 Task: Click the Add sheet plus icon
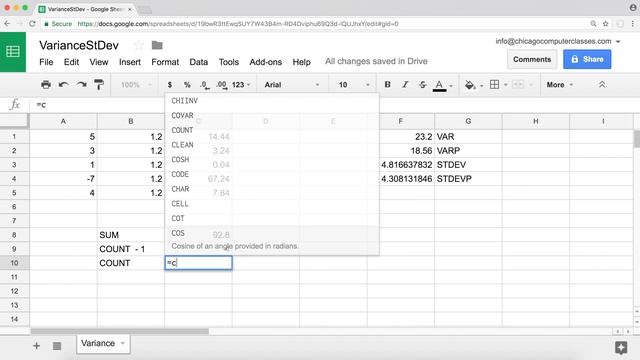pyautogui.click(x=36, y=346)
